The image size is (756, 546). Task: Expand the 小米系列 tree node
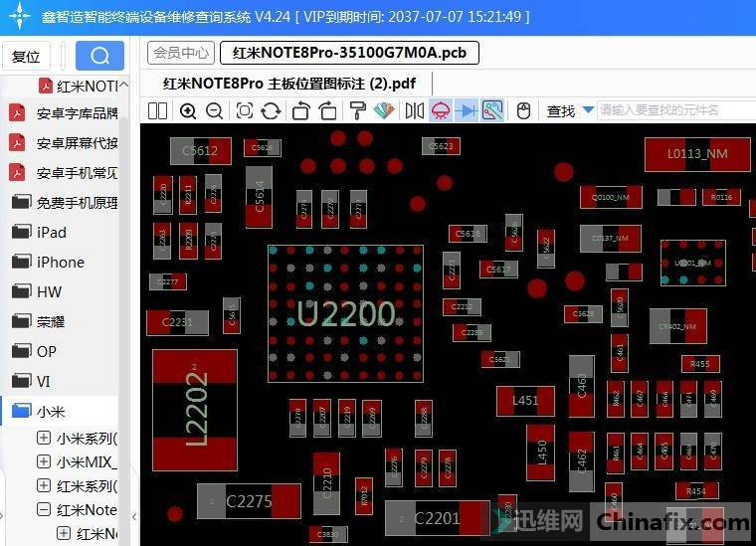point(43,438)
